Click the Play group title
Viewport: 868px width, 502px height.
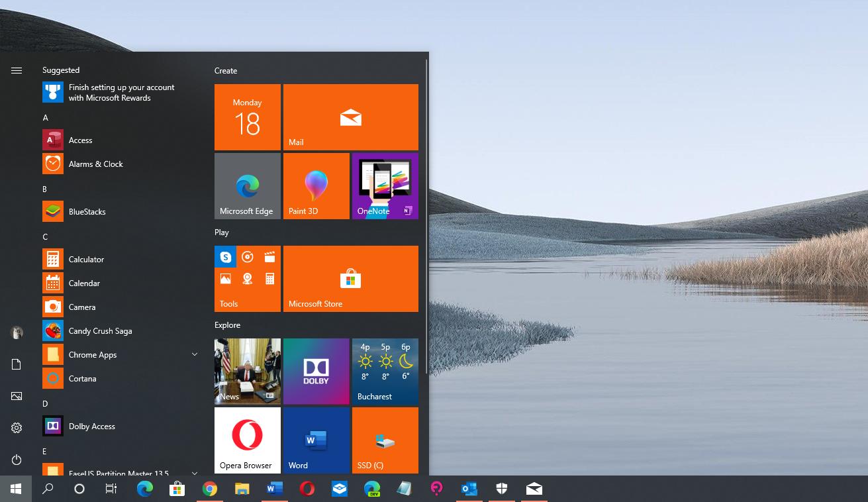click(222, 232)
